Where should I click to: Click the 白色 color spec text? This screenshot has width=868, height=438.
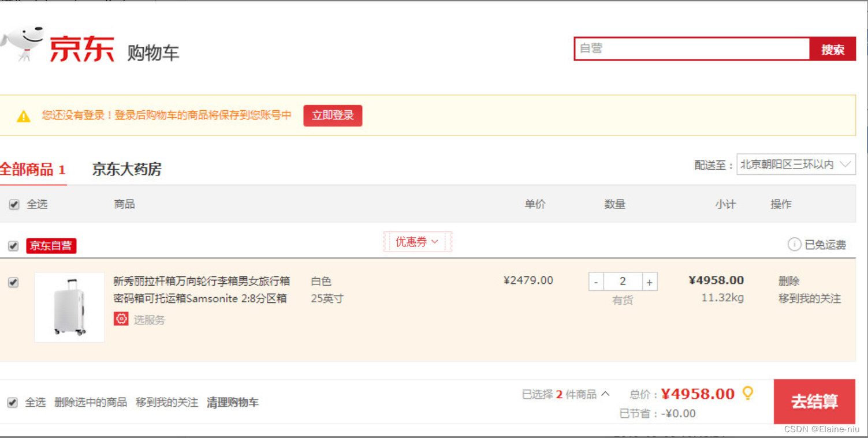(321, 281)
